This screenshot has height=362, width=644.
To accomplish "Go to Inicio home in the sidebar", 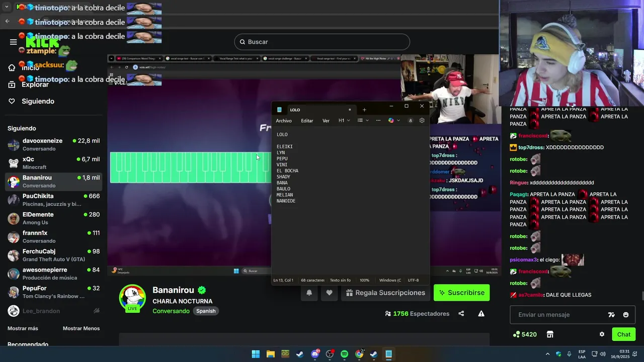I will tap(24, 68).
